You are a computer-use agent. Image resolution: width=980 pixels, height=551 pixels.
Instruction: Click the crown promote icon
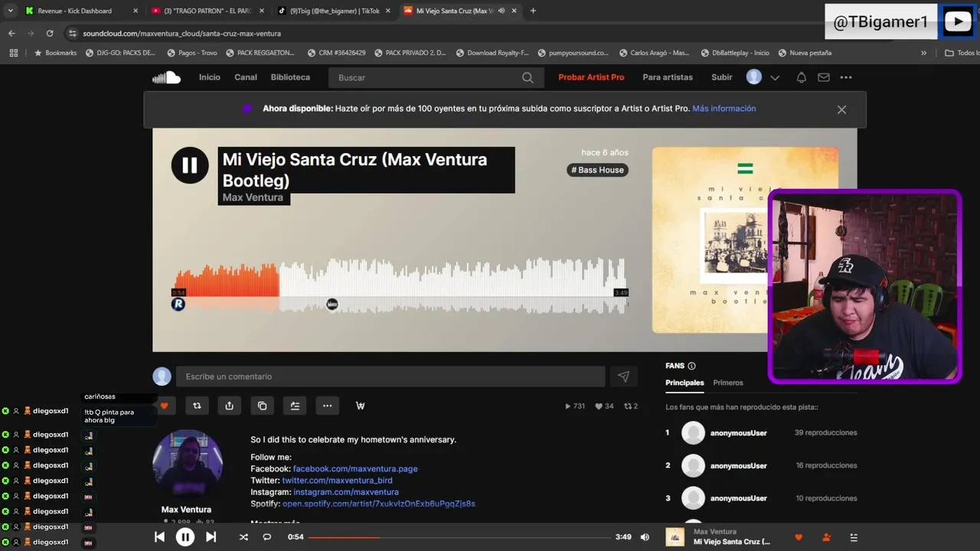(360, 406)
